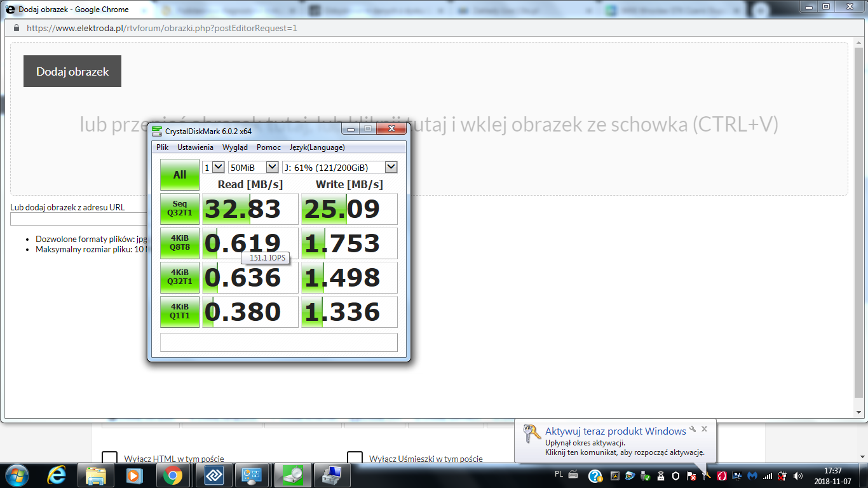Open the Wygląd menu
The width and height of the screenshot is (868, 488).
click(x=235, y=147)
